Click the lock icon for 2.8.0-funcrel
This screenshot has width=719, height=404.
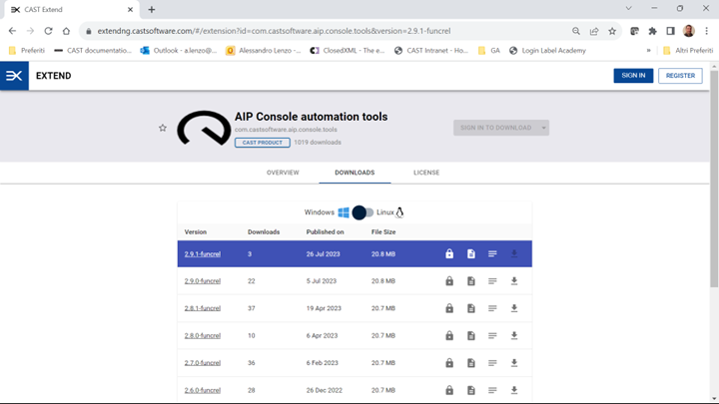click(449, 336)
